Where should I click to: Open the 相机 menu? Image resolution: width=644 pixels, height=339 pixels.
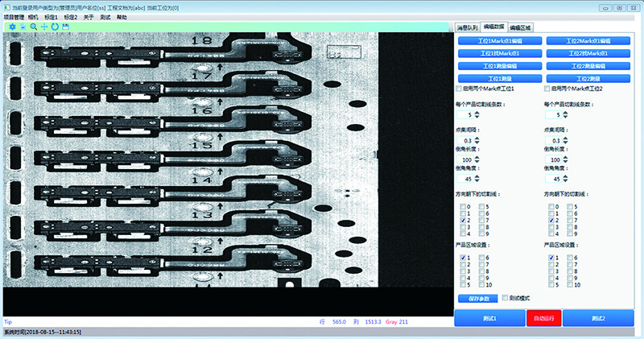tap(32, 16)
